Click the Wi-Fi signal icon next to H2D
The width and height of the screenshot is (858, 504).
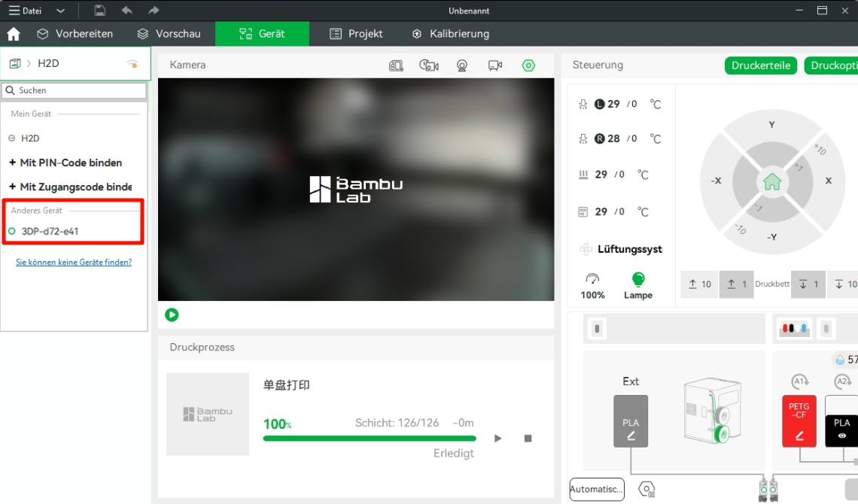pos(132,63)
